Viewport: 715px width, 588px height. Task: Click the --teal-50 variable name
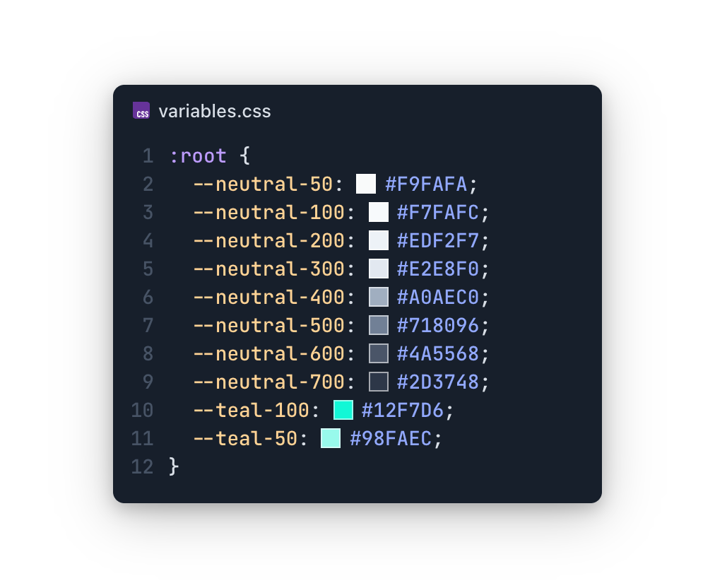245,438
